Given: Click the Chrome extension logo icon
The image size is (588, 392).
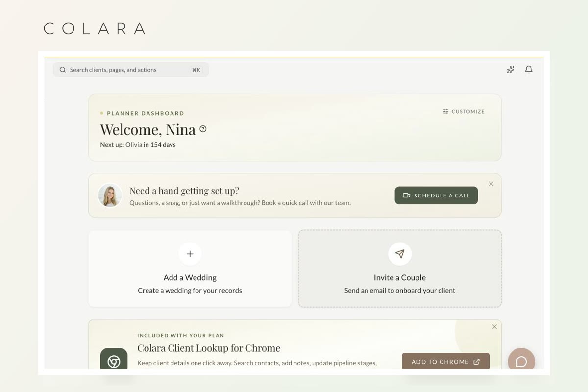Looking at the screenshot, I should pyautogui.click(x=114, y=361).
